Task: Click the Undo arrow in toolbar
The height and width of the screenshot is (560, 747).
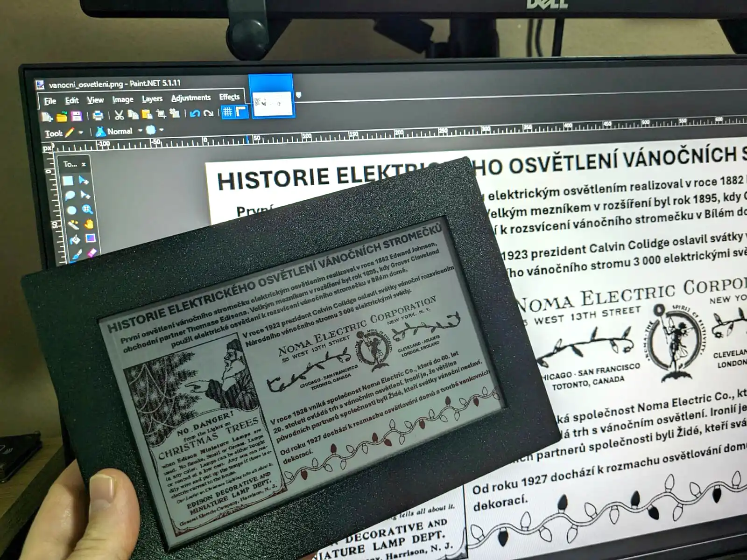Action: coord(195,113)
